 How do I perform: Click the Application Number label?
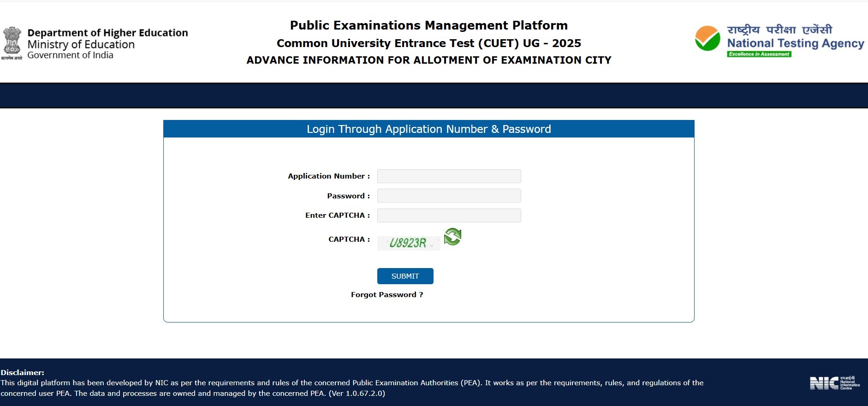click(x=329, y=176)
